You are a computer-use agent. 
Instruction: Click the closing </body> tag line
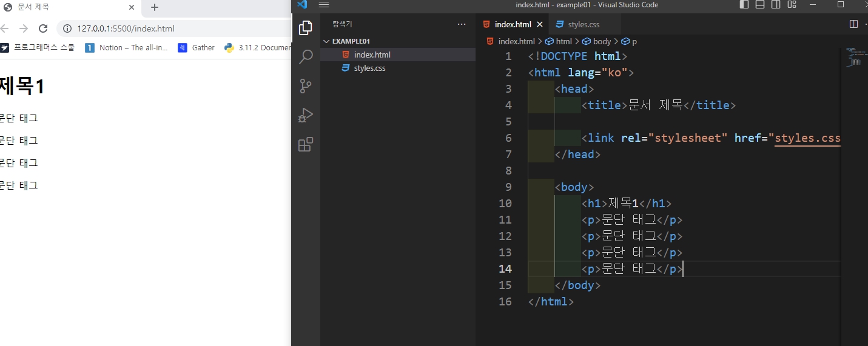pos(577,285)
